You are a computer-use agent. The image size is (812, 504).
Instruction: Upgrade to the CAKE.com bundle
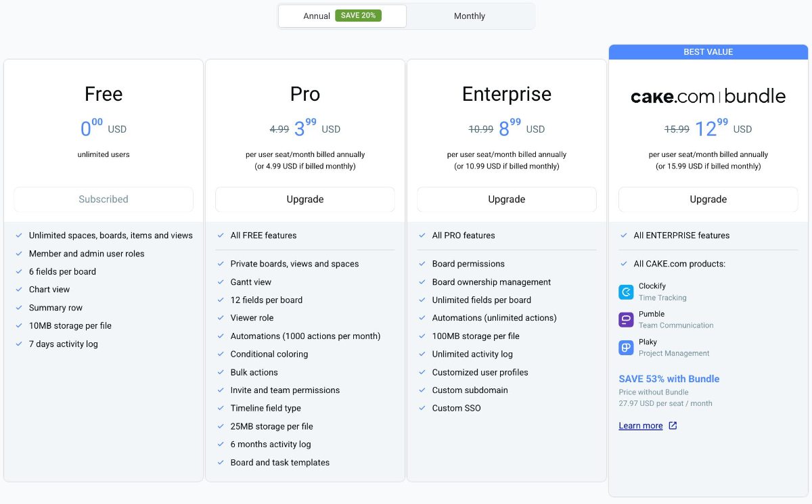pos(708,200)
